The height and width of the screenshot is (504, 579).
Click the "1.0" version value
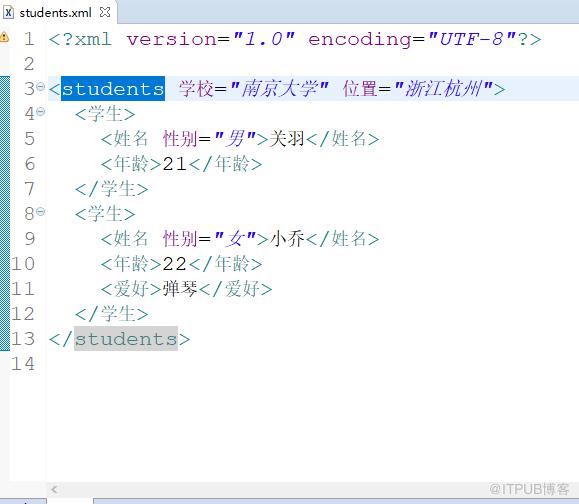(263, 39)
